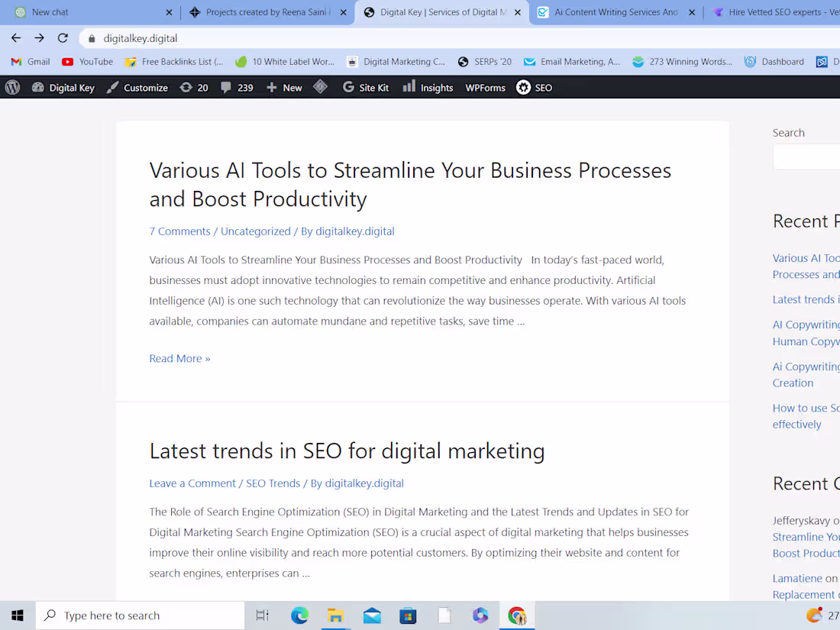Open the Gmail bookmark
Screen dimensions: 840x630
tap(29, 62)
